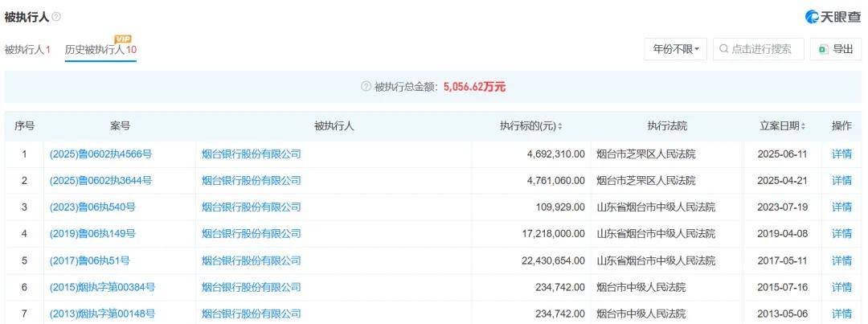Click the magnifier icon in search box

724,49
